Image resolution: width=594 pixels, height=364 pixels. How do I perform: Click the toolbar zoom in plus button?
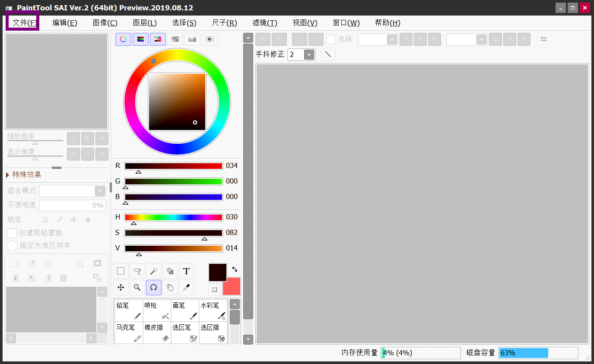(420, 39)
